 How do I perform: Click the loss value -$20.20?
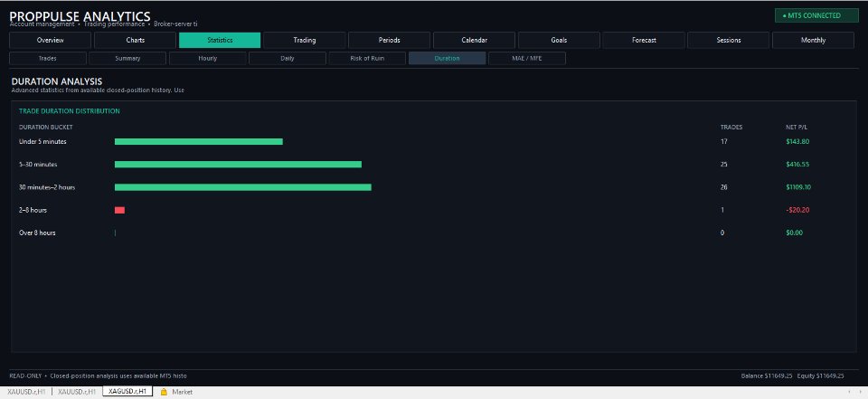tap(798, 210)
